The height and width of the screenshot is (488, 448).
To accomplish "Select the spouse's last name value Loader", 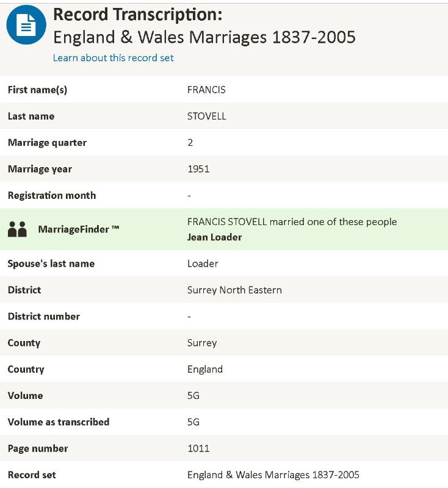I will click(x=203, y=264).
